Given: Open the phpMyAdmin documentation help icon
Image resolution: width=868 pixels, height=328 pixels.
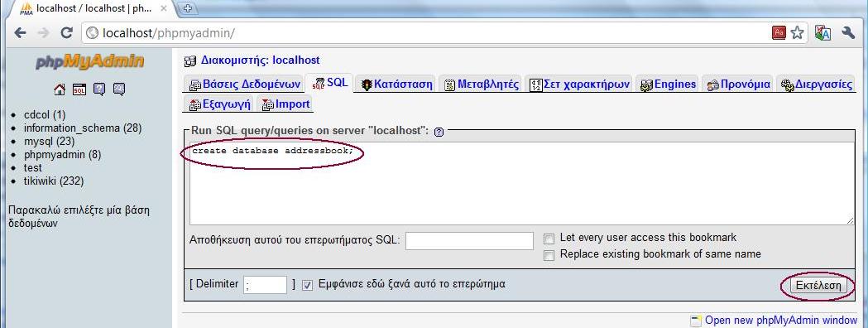Looking at the screenshot, I should (99, 89).
